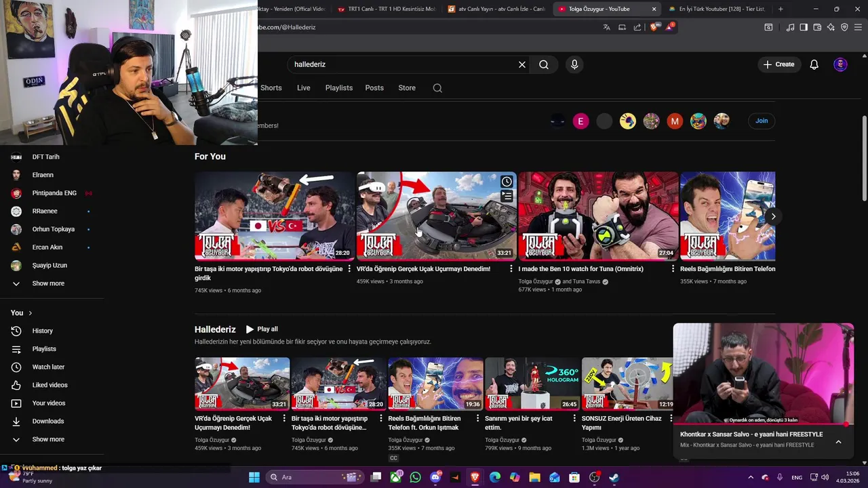This screenshot has height=488, width=868.
Task: Click the Windows taskbar search box
Action: pyautogui.click(x=315, y=477)
